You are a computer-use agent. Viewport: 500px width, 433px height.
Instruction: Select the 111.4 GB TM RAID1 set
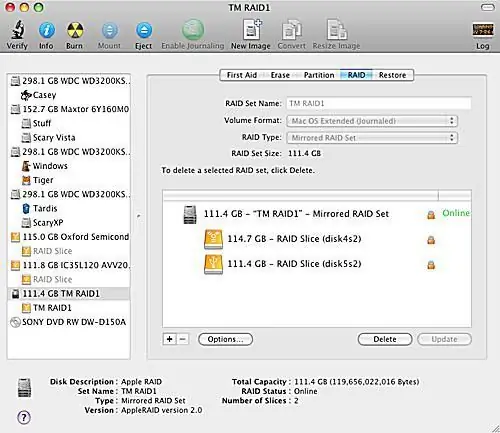tap(69, 294)
